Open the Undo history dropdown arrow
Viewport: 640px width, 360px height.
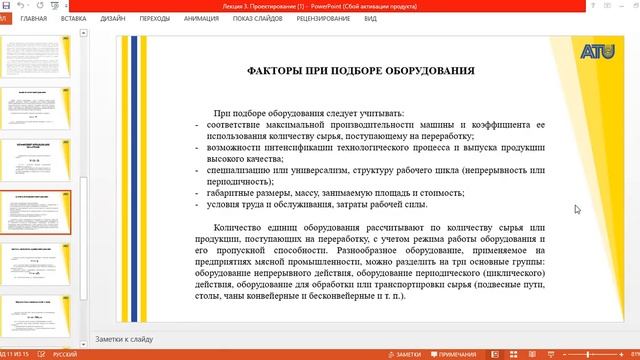[28, 6]
